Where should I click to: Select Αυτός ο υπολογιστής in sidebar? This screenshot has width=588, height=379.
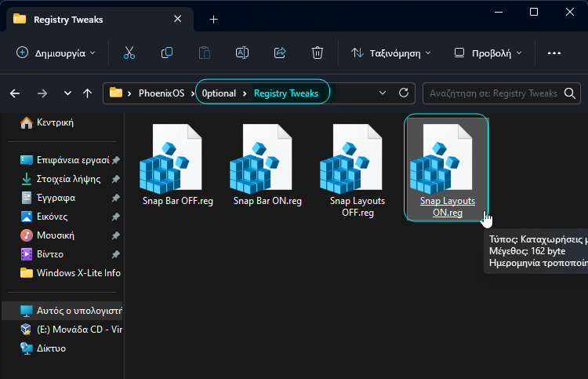[x=62, y=311]
